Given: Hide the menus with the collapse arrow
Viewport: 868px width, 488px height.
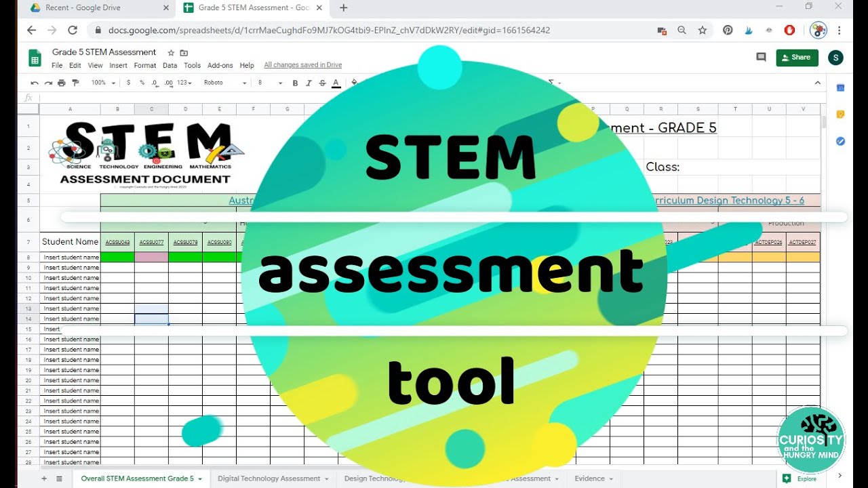Looking at the screenshot, I should pyautogui.click(x=817, y=83).
